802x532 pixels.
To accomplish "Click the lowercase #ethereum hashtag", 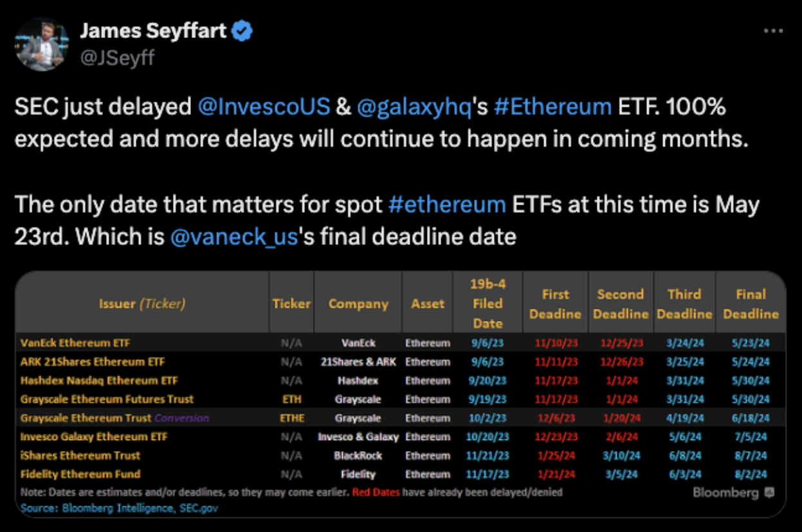I will 448,205.
